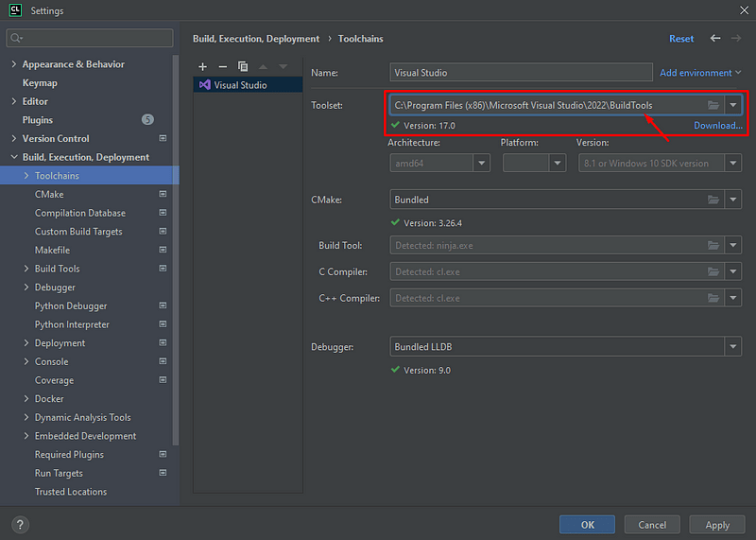Expand the Docker settings node
Screen dimensions: 756x540
point(26,398)
